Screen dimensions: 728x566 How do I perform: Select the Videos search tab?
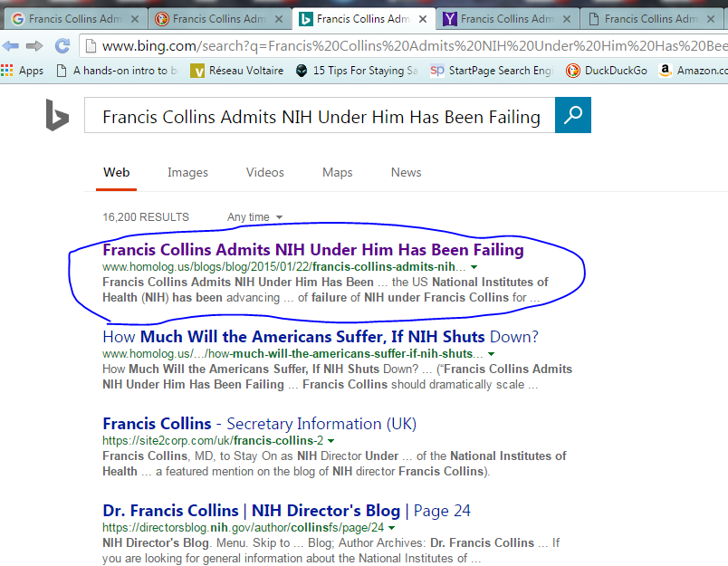coord(264,172)
